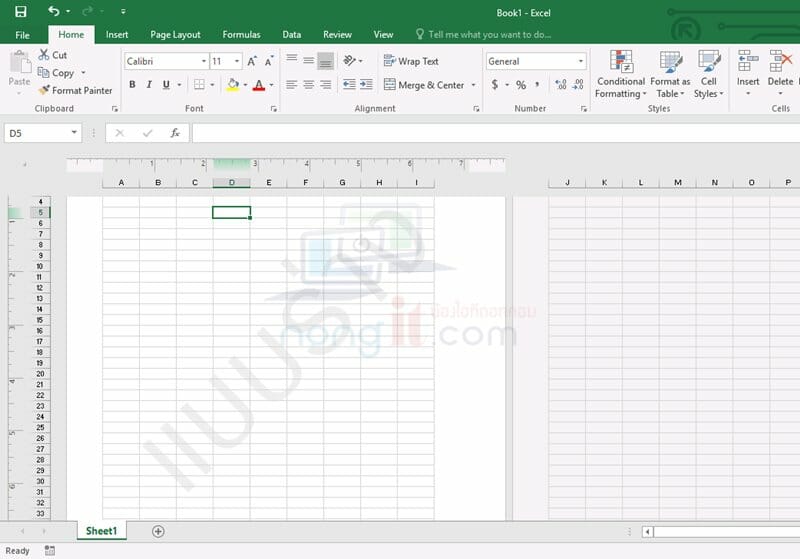
Task: Decrease decimal places
Action: (x=578, y=85)
